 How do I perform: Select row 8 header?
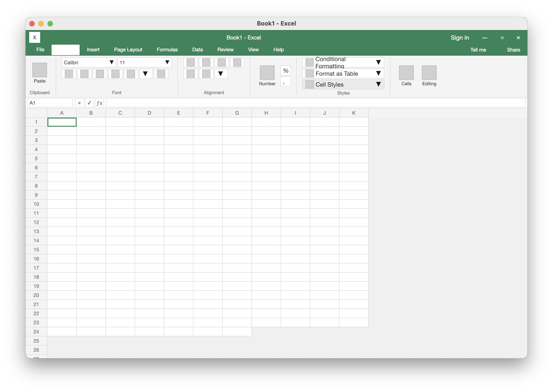pos(37,186)
